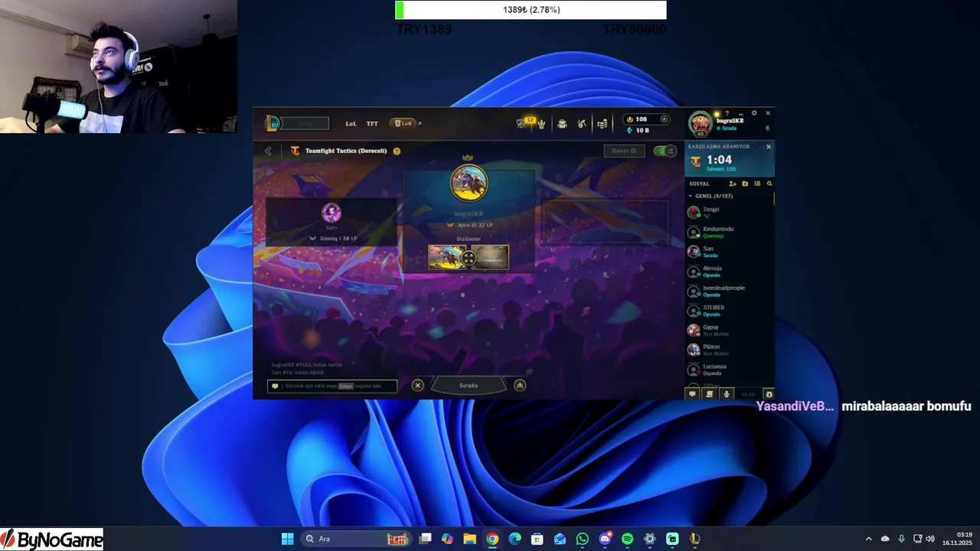
Task: Open the little legend icon beside Sırada
Action: [520, 385]
